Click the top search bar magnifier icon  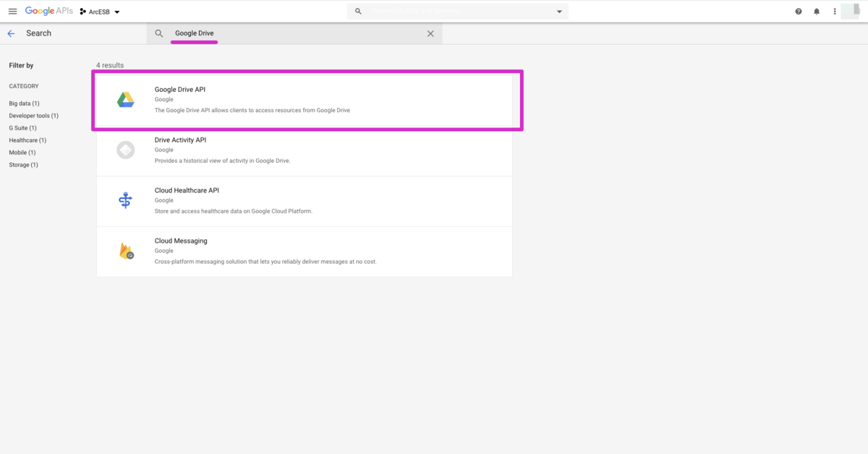point(358,12)
